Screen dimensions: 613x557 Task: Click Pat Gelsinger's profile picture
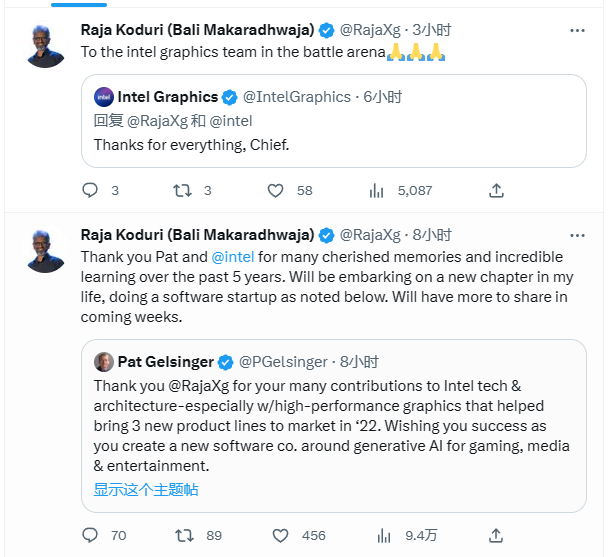(104, 362)
